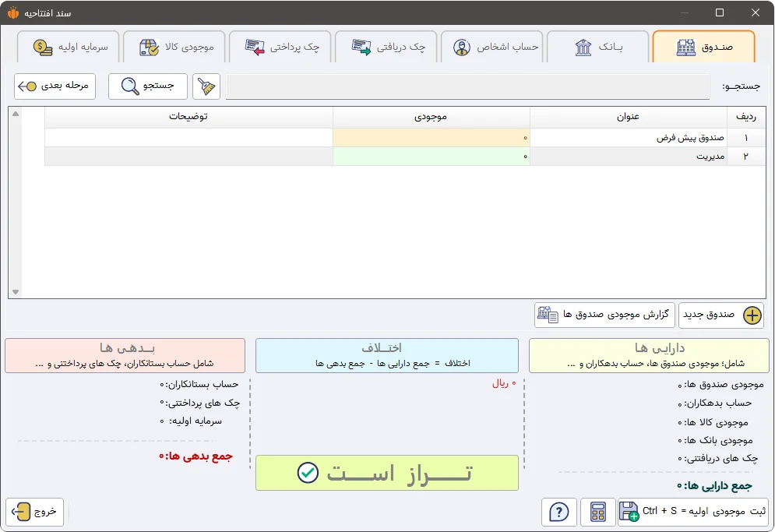
Task: Focus the جستجو search input field
Action: (x=467, y=87)
